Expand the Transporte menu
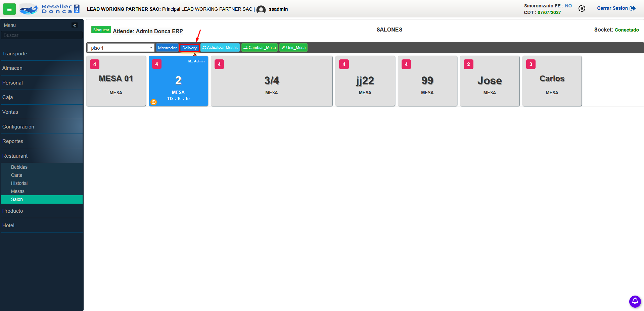This screenshot has height=311, width=644. pyautogui.click(x=41, y=54)
